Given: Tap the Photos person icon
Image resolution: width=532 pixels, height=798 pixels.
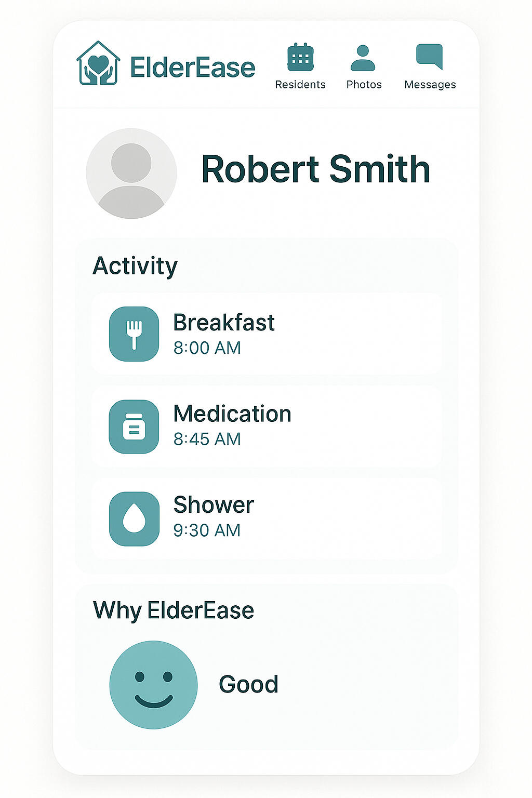Looking at the screenshot, I should coord(363,58).
